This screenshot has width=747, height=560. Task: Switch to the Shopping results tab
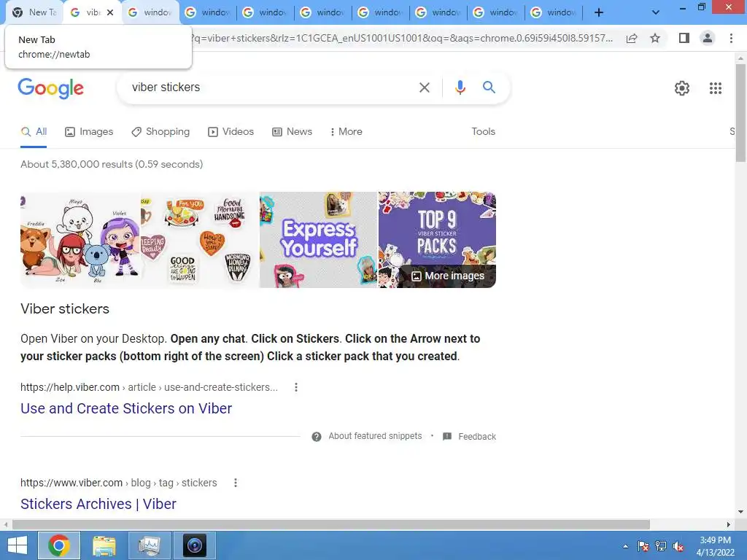160,132
